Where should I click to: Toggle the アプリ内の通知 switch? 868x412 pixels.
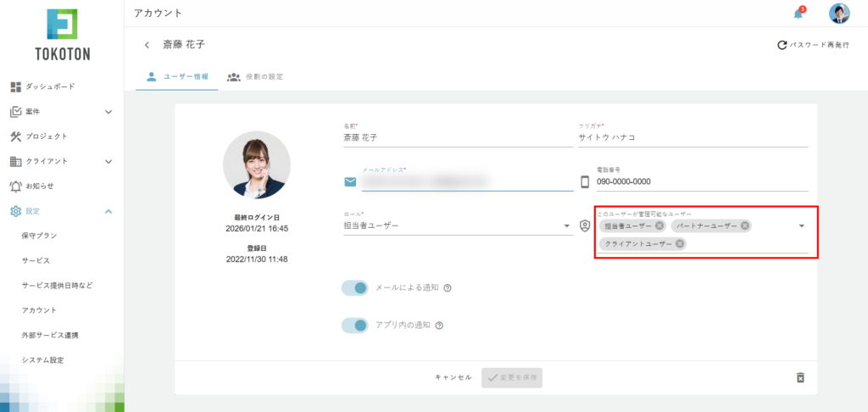tap(354, 326)
